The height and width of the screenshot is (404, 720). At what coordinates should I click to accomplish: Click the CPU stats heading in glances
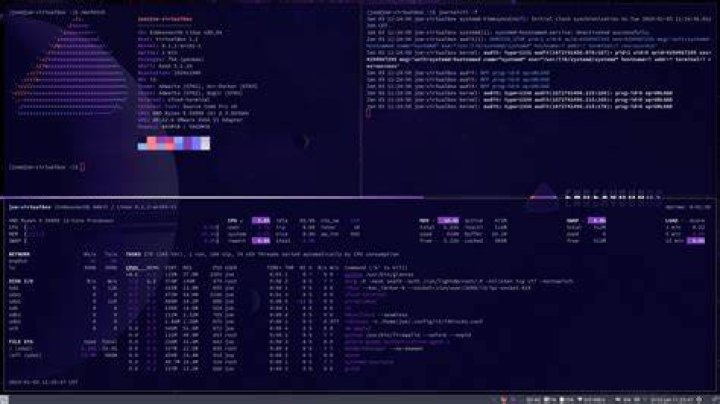[x=232, y=221]
